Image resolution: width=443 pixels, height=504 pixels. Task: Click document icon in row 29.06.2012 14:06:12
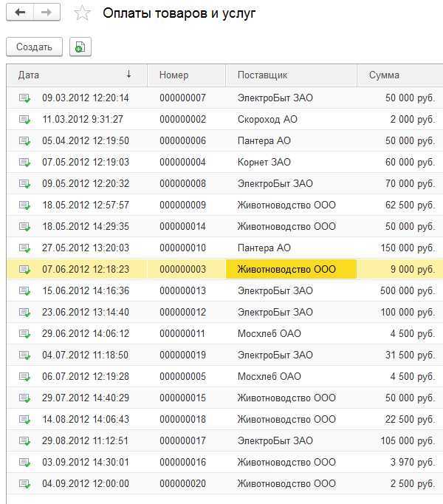pyautogui.click(x=25, y=333)
